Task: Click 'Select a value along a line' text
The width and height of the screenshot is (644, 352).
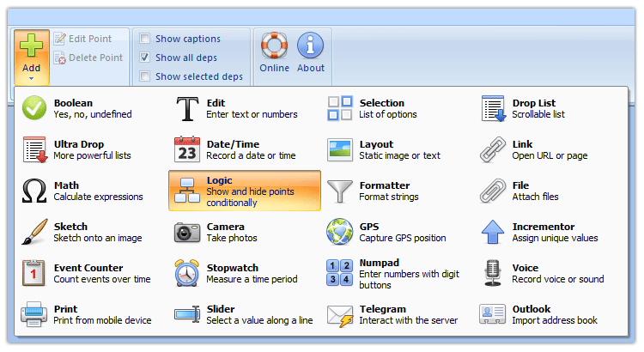Action: coord(259,320)
